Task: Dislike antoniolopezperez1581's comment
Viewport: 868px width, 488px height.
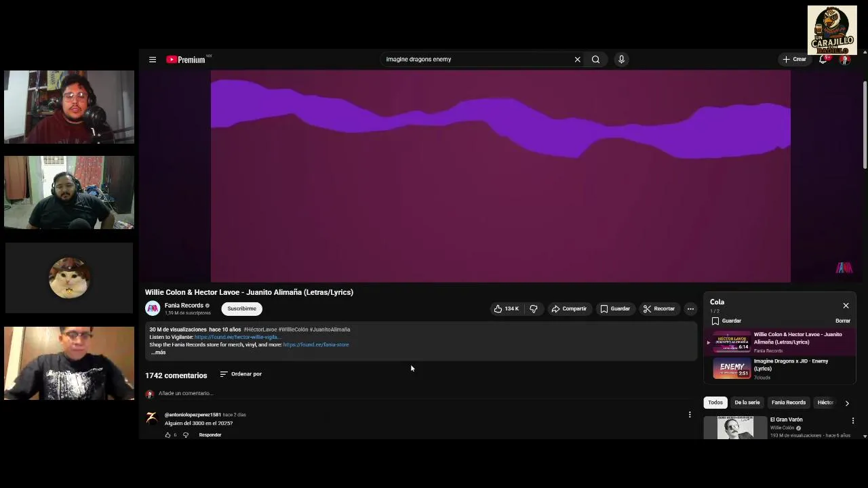Action: pyautogui.click(x=185, y=435)
